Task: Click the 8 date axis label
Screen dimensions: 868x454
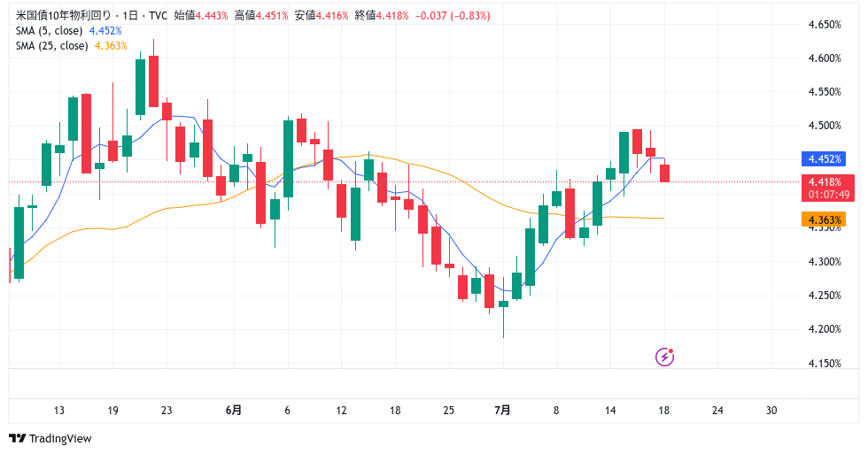Action: click(x=556, y=411)
